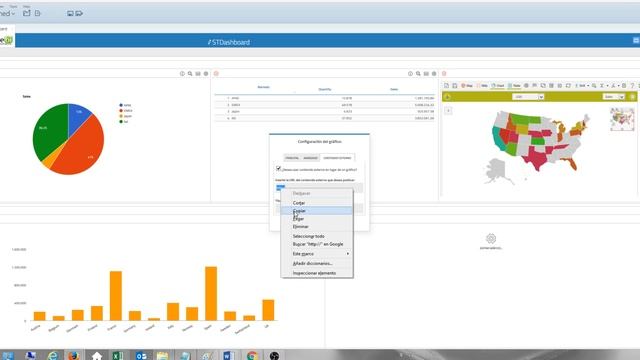Open Outlook from the taskbar
This screenshot has width=640, height=360.
[141, 356]
